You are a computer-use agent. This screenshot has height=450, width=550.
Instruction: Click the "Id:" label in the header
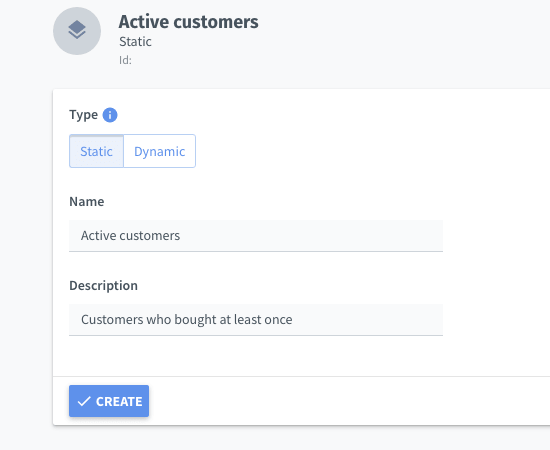125,60
